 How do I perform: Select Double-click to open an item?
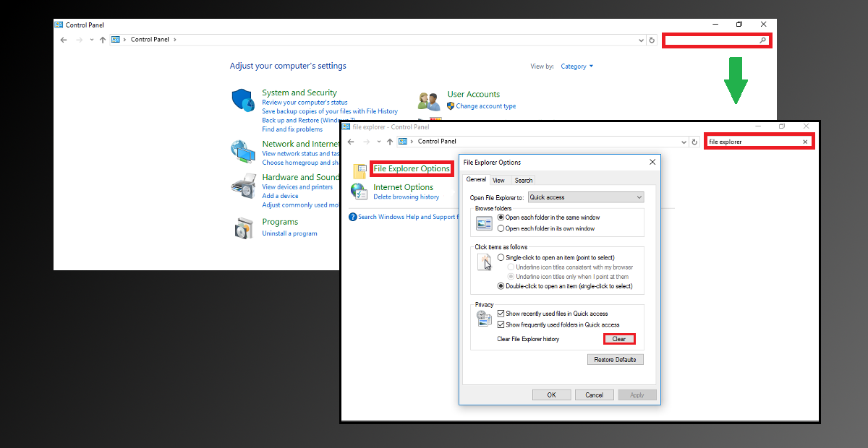pyautogui.click(x=501, y=286)
